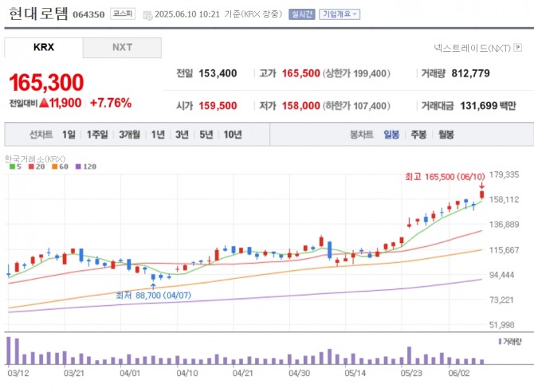This screenshot has height=392, width=534.
Task: Select 1주일 line chart period
Action: click(97, 135)
